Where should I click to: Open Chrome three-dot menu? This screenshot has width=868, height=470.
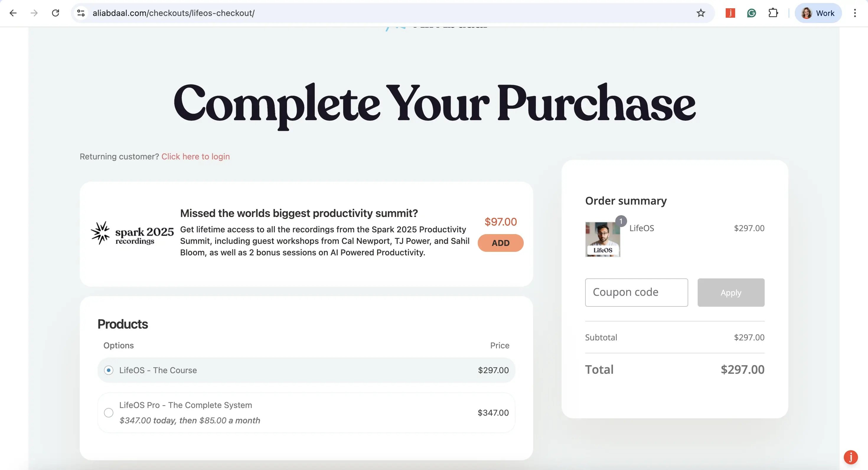click(855, 13)
